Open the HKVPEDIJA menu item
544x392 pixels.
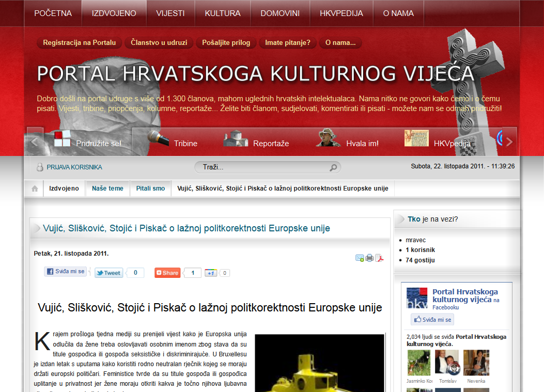(341, 13)
